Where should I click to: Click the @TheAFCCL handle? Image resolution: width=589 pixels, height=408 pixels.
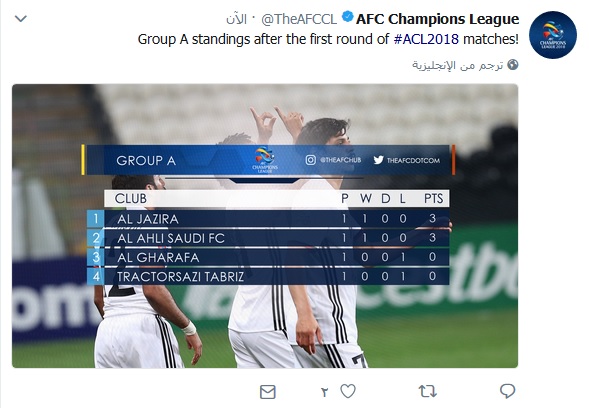point(299,19)
